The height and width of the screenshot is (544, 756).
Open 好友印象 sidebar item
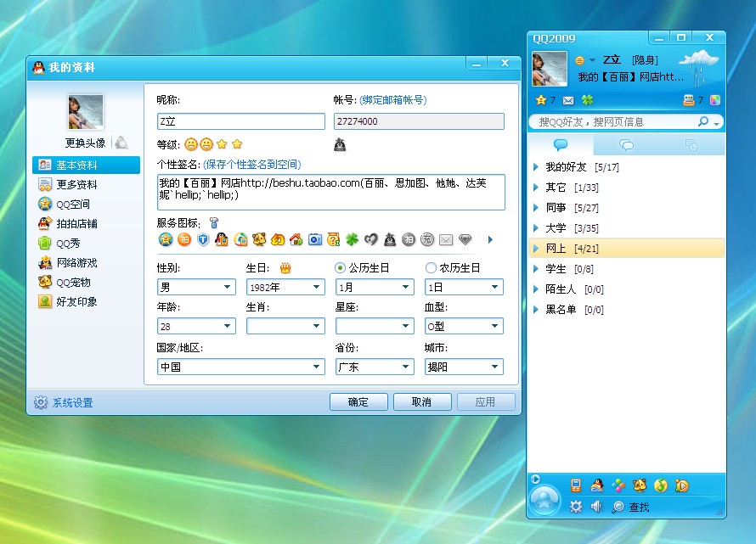68,301
